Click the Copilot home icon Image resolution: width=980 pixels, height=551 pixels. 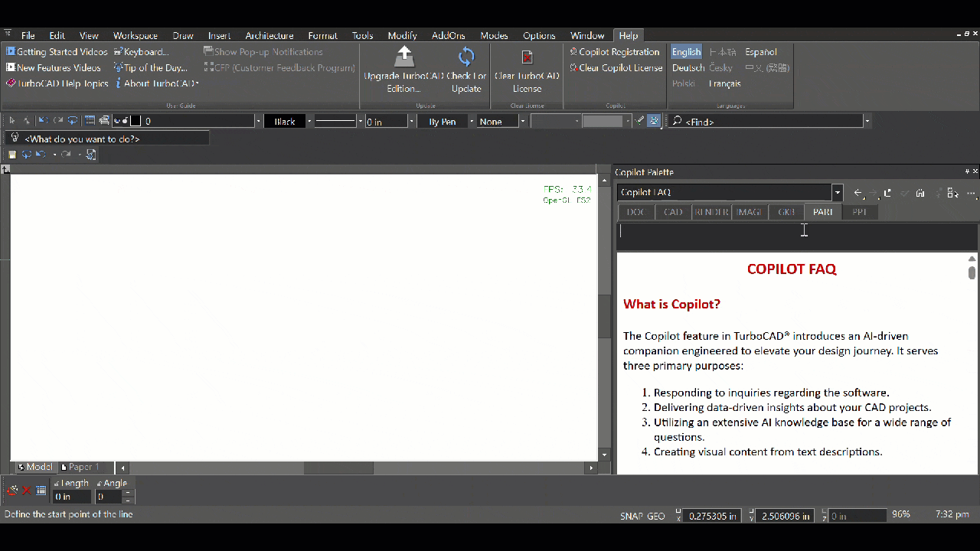pyautogui.click(x=920, y=194)
